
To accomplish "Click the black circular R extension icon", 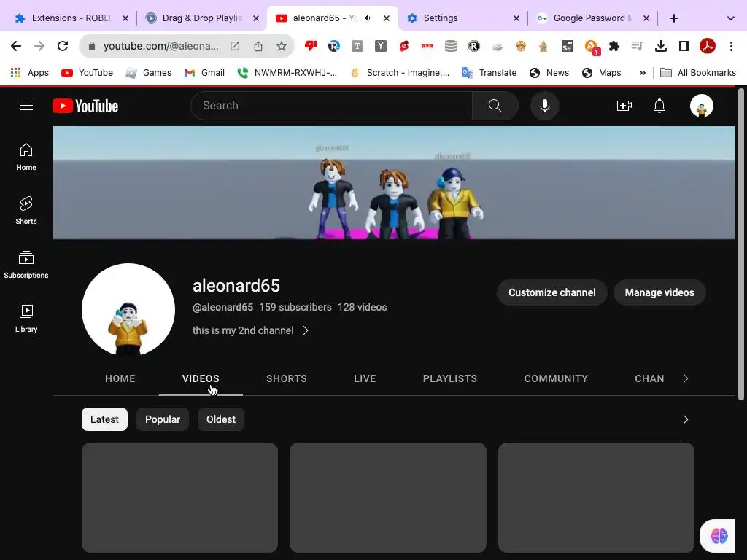I will click(x=474, y=46).
